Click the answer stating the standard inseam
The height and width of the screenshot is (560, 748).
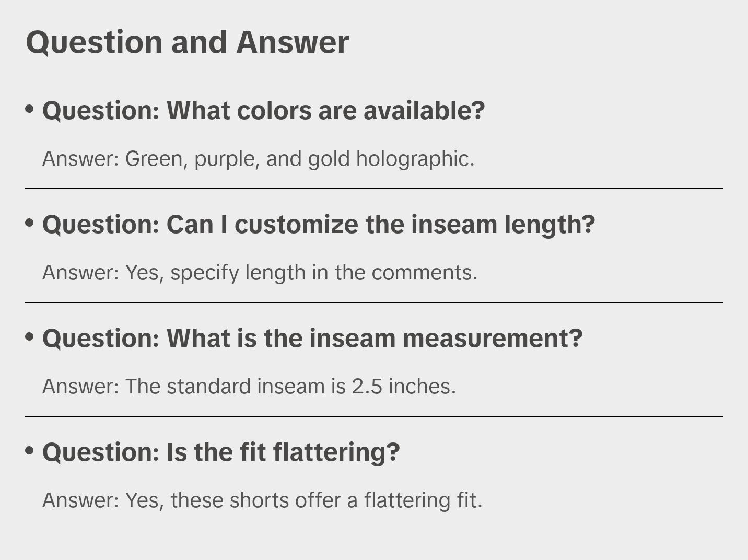[249, 387]
